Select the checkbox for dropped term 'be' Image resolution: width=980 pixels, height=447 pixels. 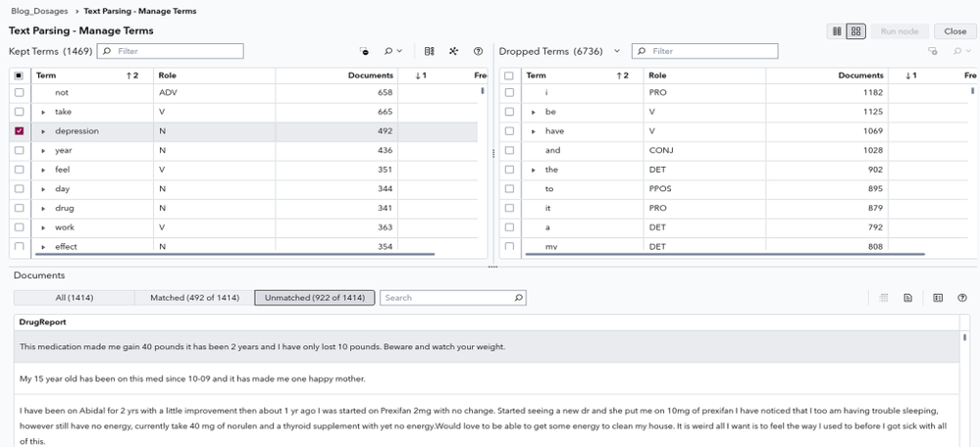[x=509, y=112]
